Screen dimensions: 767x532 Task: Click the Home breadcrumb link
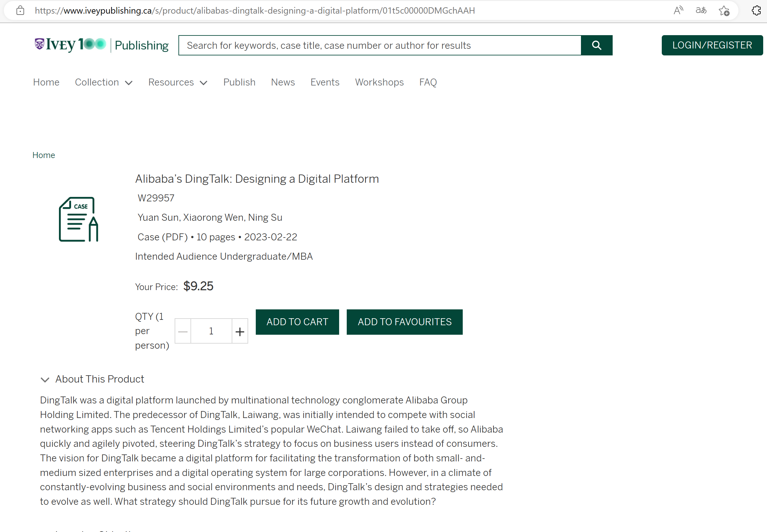pyautogui.click(x=44, y=155)
